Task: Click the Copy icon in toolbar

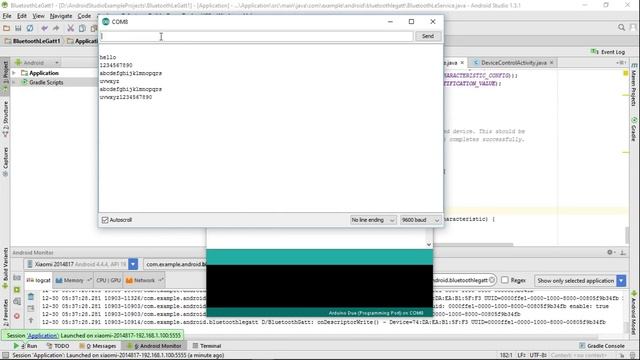Action: [82, 28]
